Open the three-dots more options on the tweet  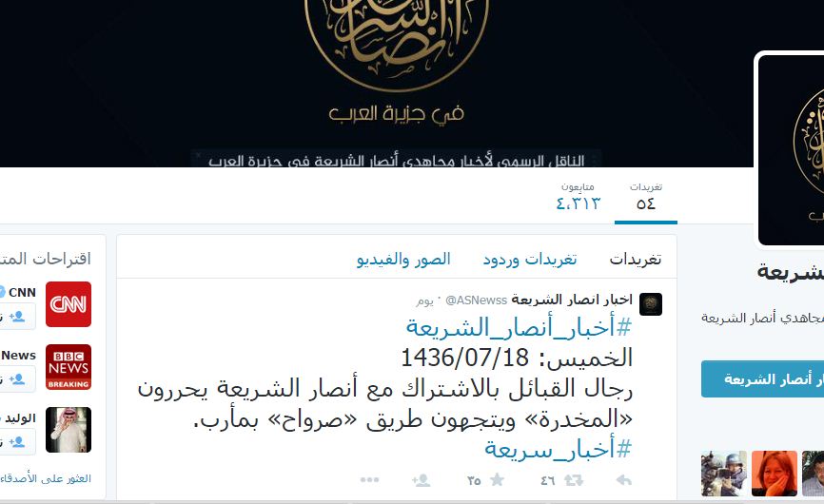[369, 480]
